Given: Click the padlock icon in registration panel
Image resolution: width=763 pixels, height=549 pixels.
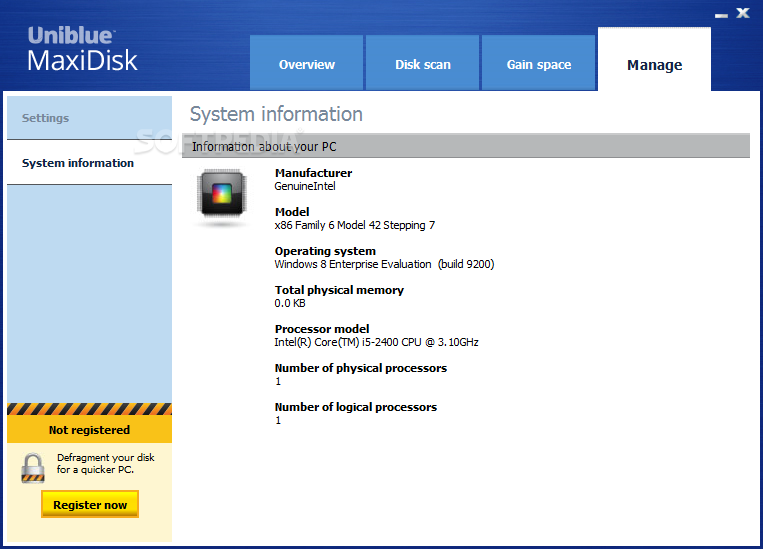Looking at the screenshot, I should [x=33, y=468].
